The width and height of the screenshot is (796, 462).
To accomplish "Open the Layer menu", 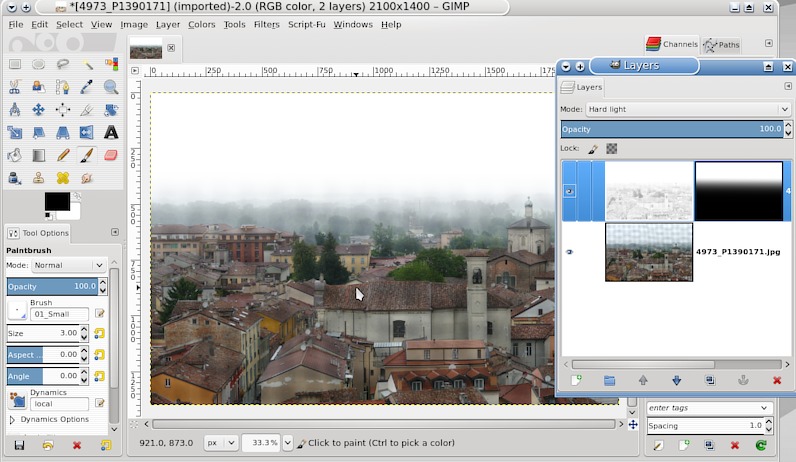I will [168, 24].
